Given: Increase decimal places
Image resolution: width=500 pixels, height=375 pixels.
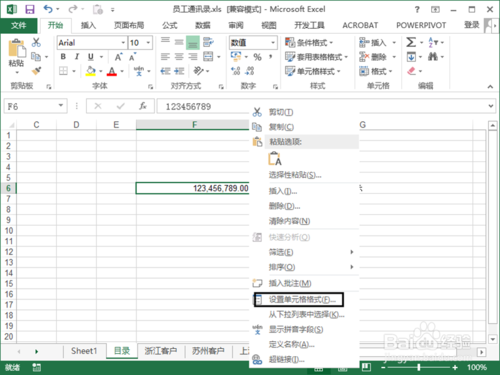Looking at the screenshot, I should pos(236,71).
